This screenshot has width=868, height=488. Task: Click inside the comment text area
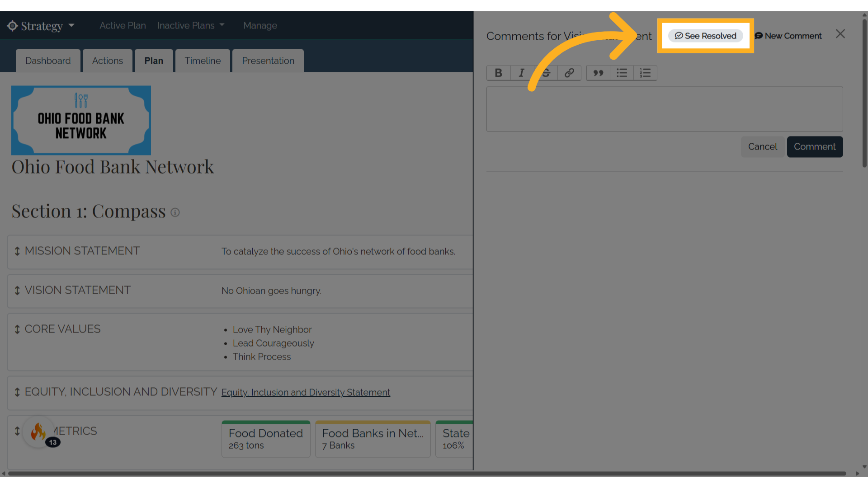coord(665,109)
